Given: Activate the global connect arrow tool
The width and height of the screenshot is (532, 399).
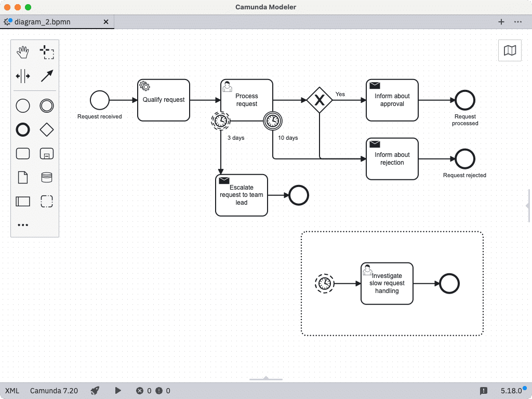Looking at the screenshot, I should [x=47, y=76].
